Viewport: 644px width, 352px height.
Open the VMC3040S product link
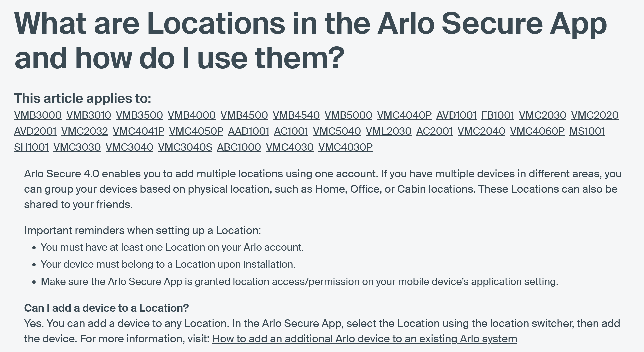(x=185, y=147)
